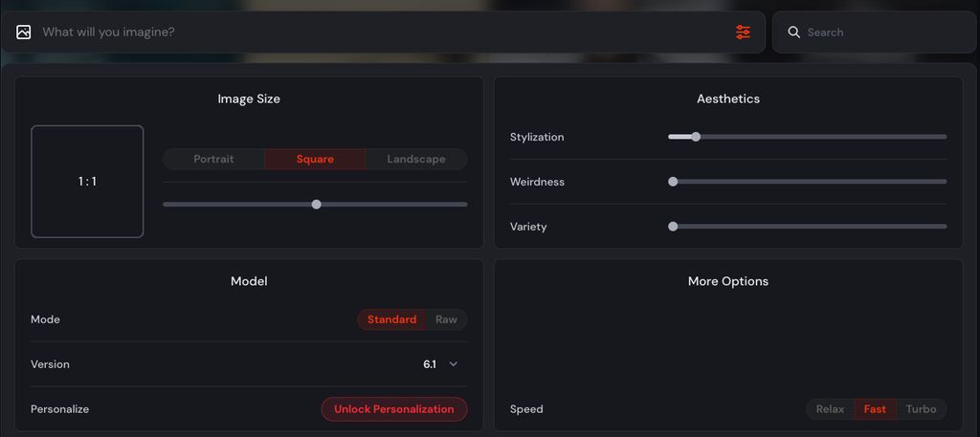Select Portrait image size

(x=213, y=160)
